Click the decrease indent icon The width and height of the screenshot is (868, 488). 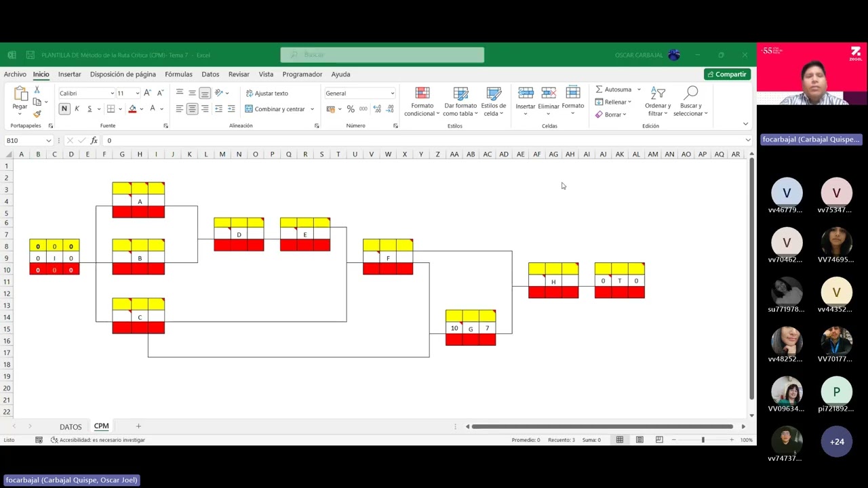pyautogui.click(x=218, y=108)
